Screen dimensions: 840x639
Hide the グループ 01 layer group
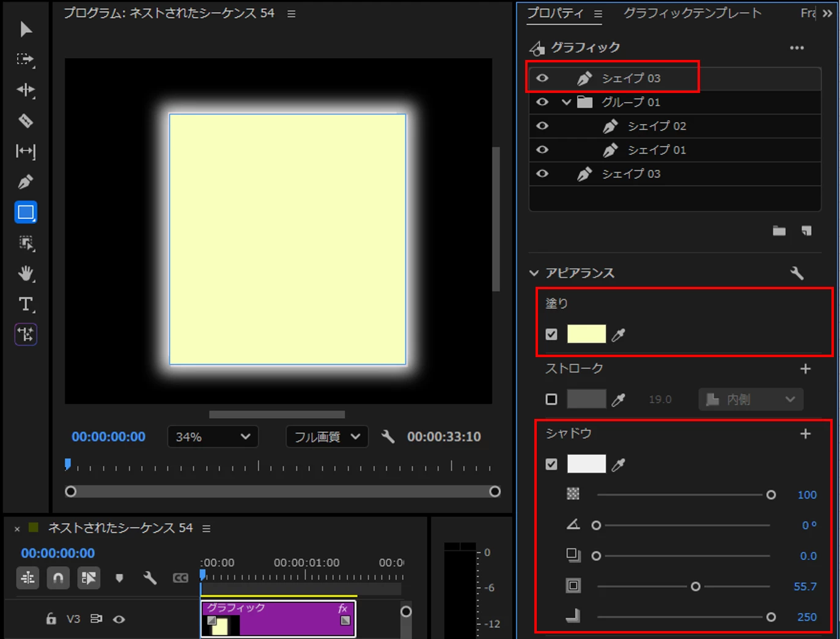point(542,102)
